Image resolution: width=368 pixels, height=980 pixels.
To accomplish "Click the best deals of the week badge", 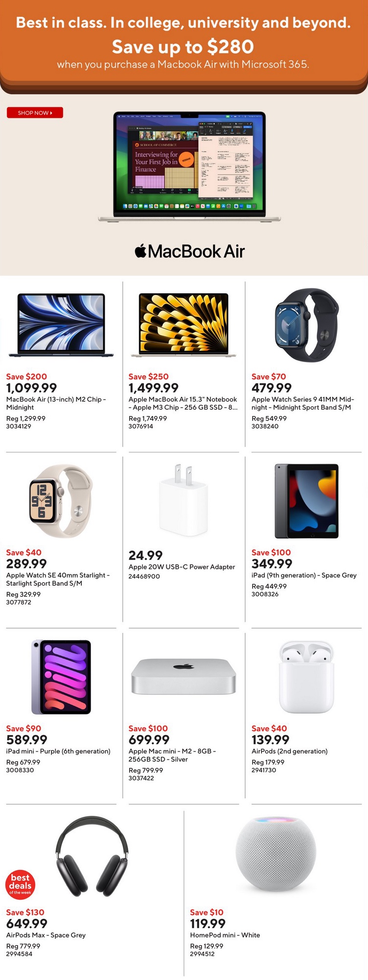I will click(20, 884).
